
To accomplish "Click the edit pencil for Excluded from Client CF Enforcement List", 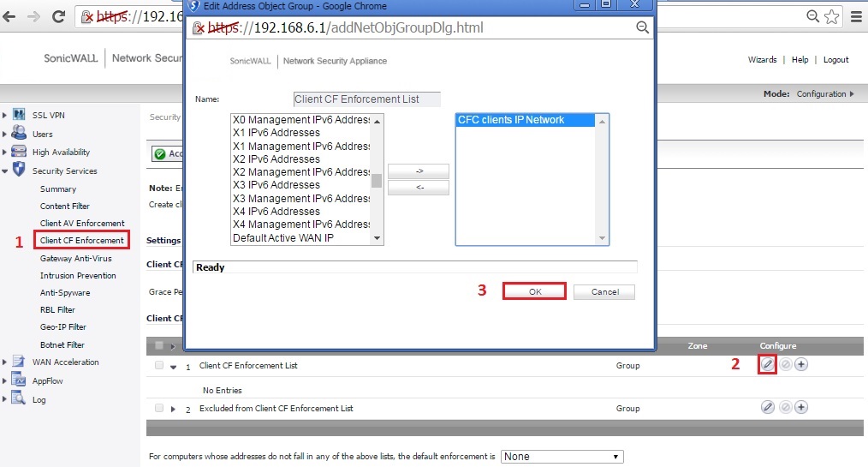I will (768, 407).
